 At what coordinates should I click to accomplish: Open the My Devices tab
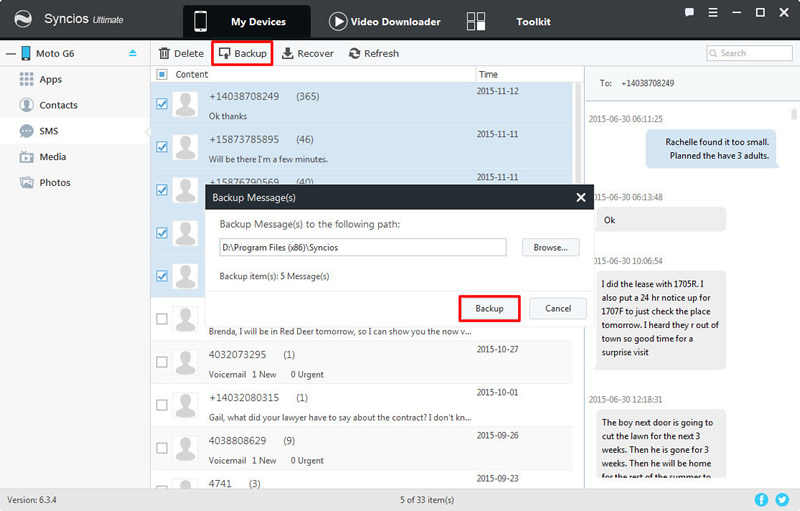[246, 21]
